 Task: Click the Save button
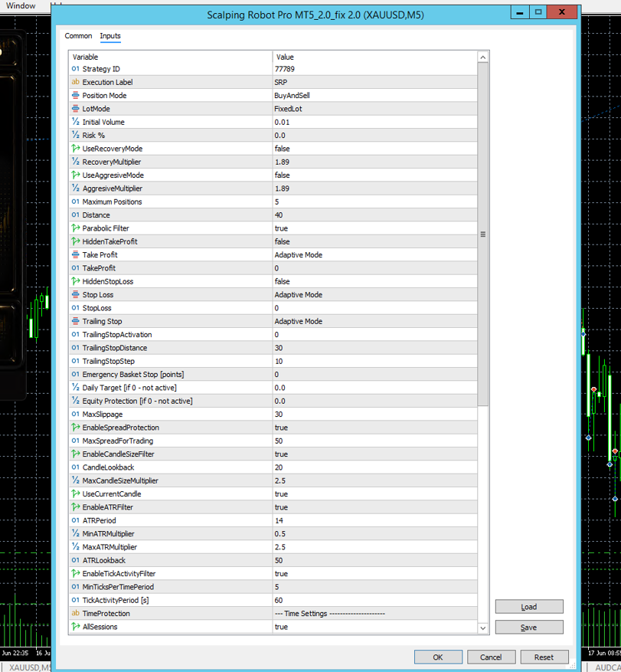click(529, 627)
